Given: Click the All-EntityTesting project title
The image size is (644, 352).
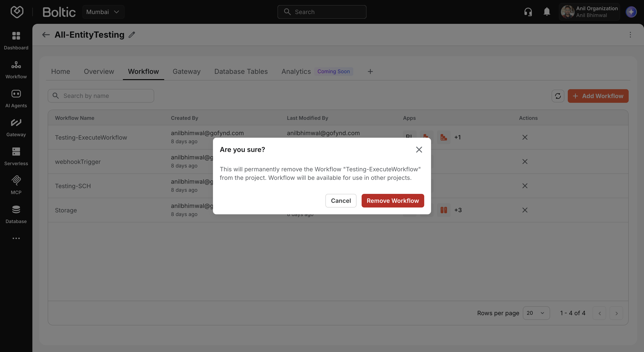Looking at the screenshot, I should (89, 35).
